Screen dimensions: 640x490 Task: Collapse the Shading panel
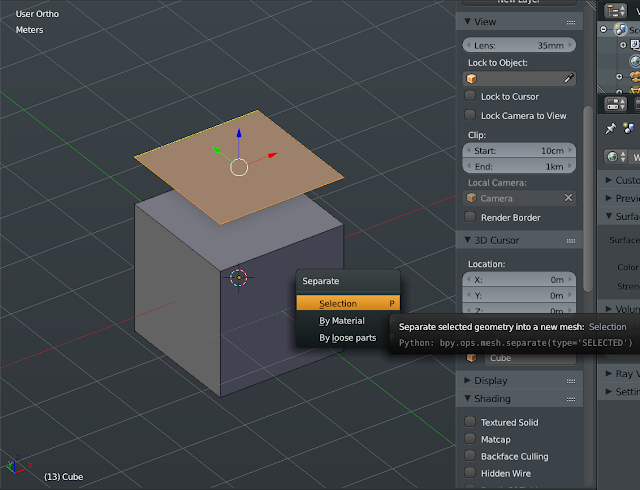(x=467, y=398)
